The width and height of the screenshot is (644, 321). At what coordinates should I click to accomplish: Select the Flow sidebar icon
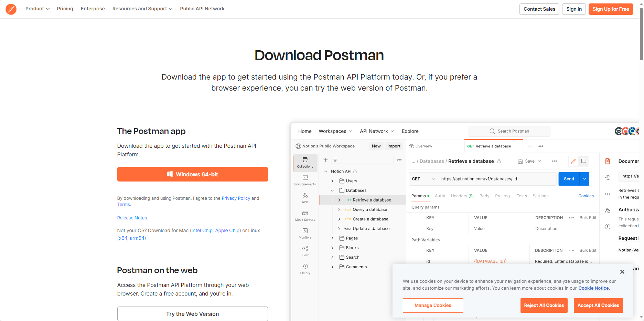coord(305,251)
